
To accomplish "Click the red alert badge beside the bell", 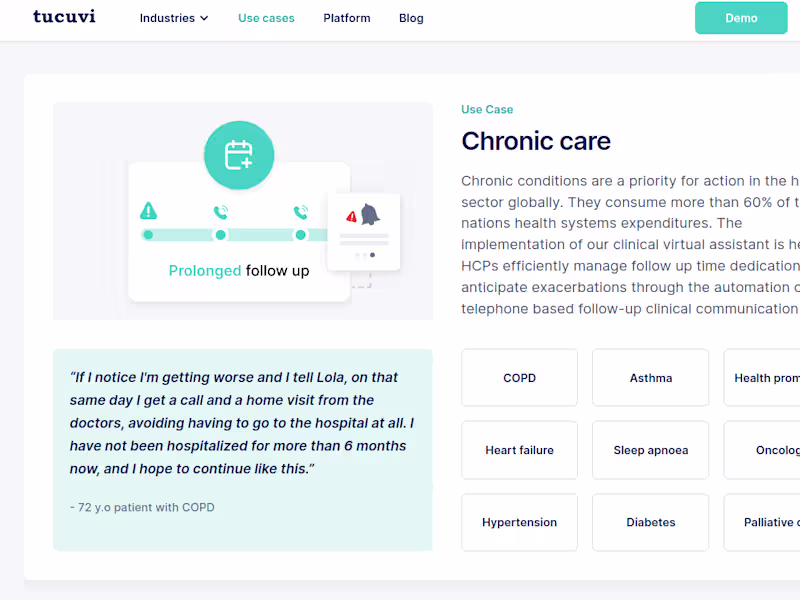I will (x=351, y=216).
